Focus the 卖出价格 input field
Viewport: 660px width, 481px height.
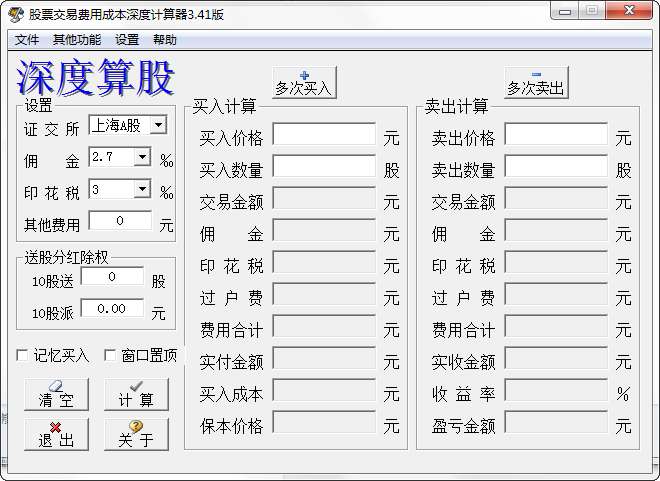click(556, 134)
